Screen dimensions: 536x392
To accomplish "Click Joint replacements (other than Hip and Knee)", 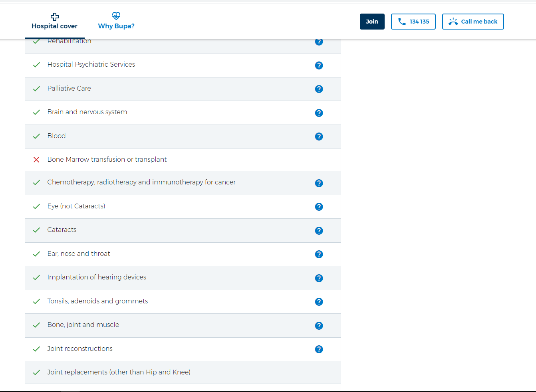I will click(x=119, y=372).
